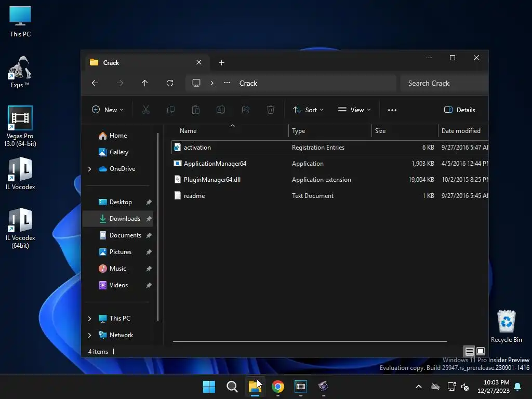Select the ApplicationManager64 file

coord(330,164)
